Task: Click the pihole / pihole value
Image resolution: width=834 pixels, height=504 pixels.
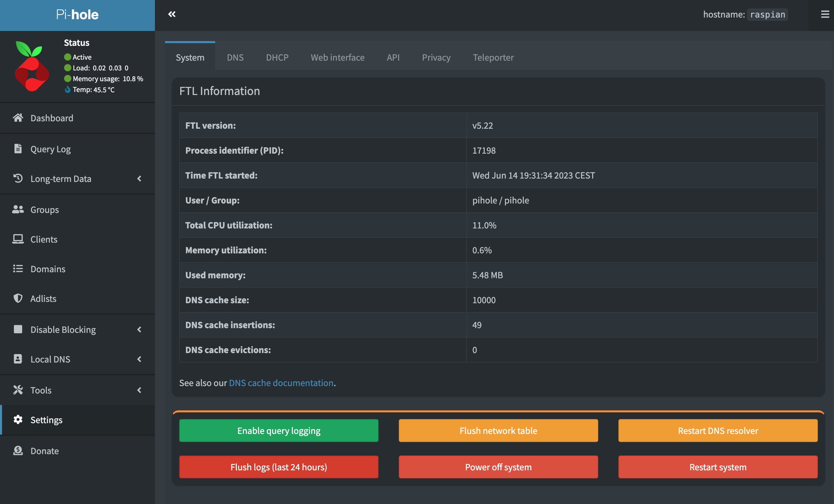Action: coord(501,200)
